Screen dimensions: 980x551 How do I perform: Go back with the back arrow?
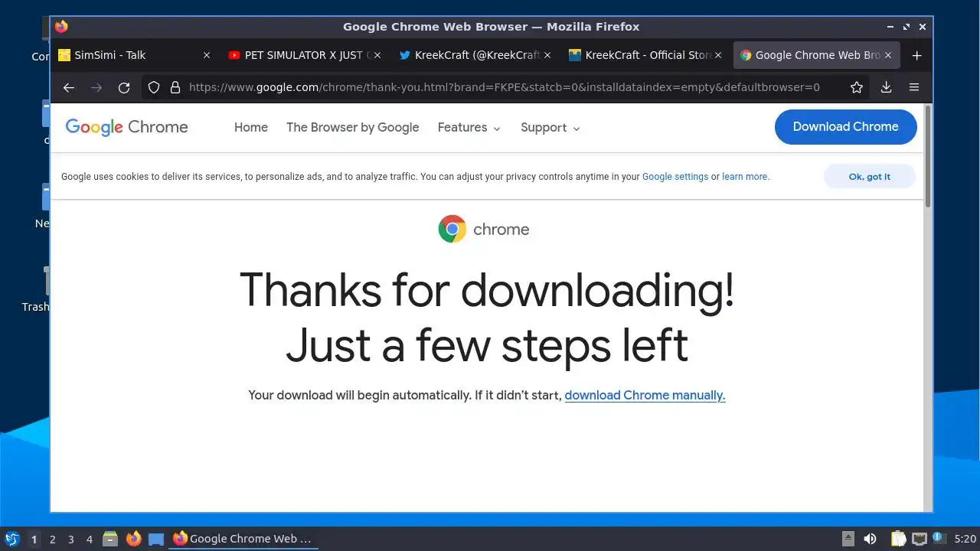(x=69, y=87)
